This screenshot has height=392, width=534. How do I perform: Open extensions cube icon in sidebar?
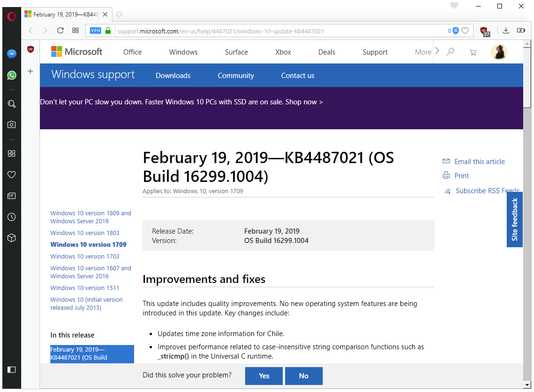[x=12, y=238]
